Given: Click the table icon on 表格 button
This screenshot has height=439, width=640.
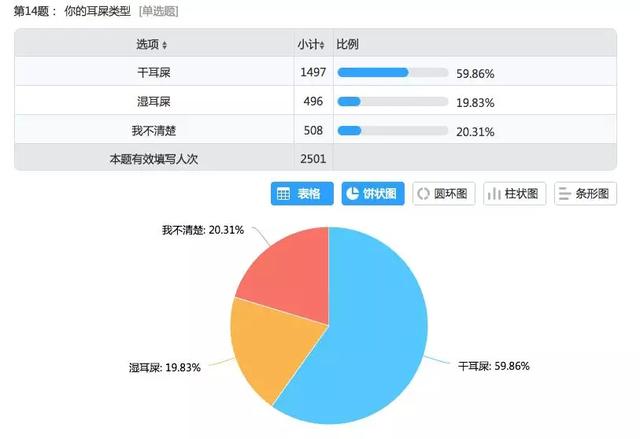Looking at the screenshot, I should tap(283, 194).
